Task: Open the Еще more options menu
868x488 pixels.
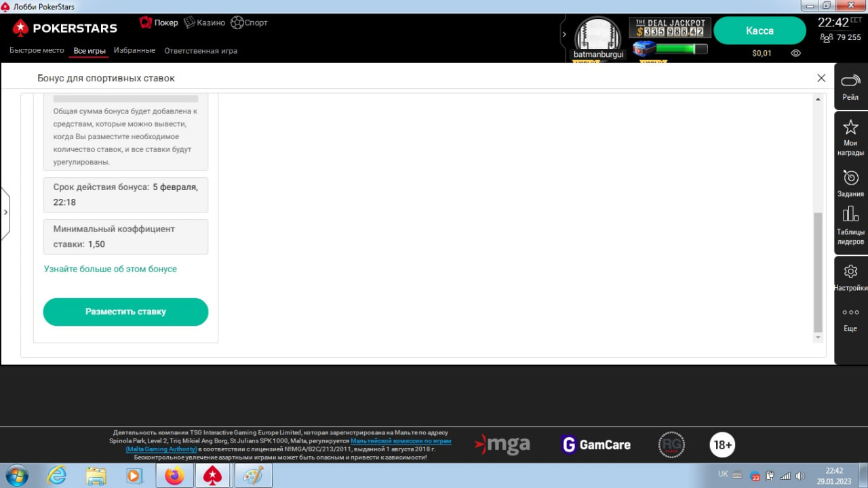Action: 850,319
